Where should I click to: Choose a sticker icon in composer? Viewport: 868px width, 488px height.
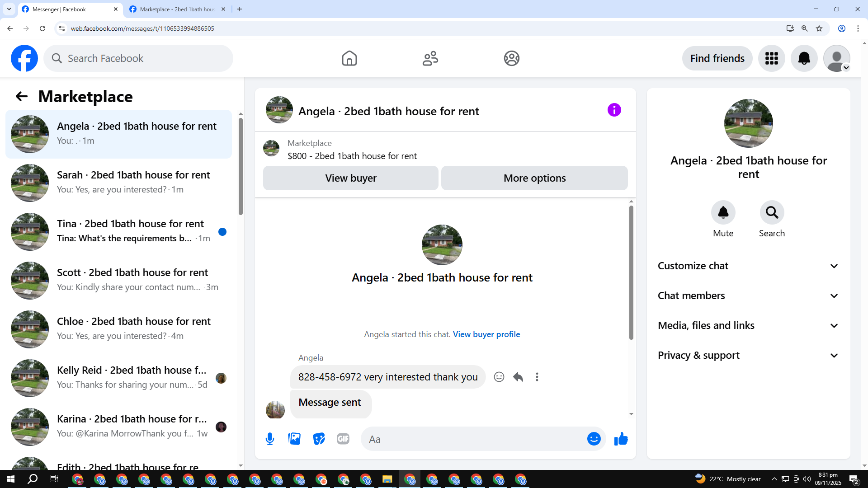319,439
